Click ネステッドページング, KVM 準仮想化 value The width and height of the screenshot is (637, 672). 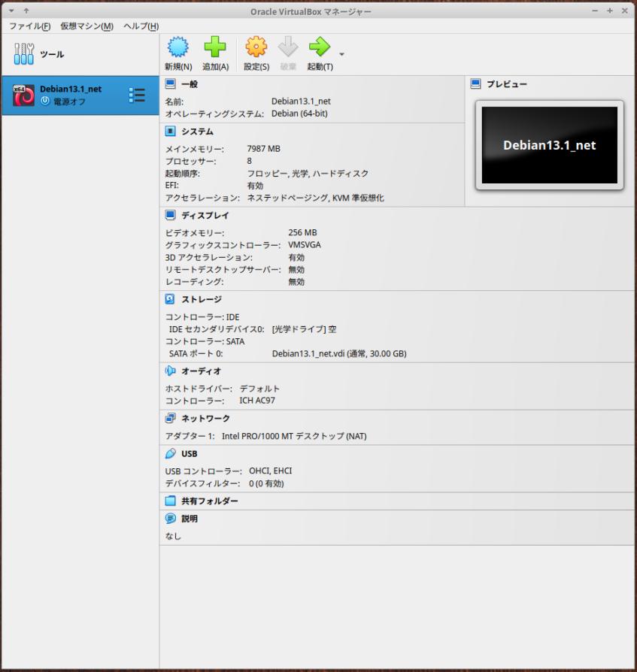coord(316,198)
